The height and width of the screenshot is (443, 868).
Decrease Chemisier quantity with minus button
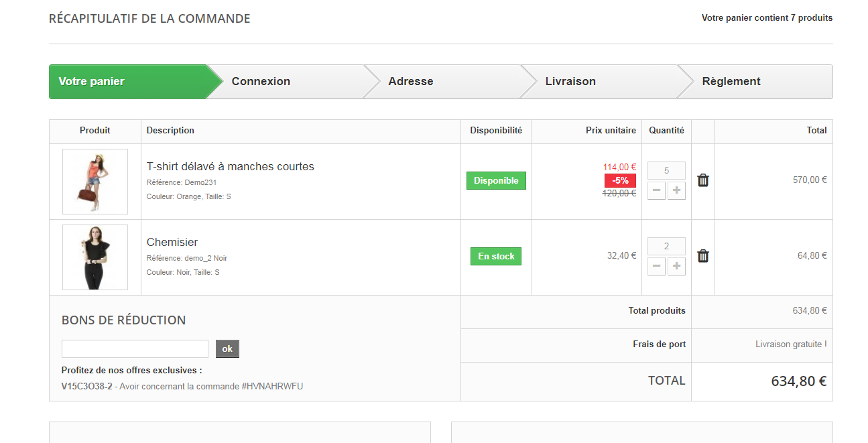[x=657, y=267]
